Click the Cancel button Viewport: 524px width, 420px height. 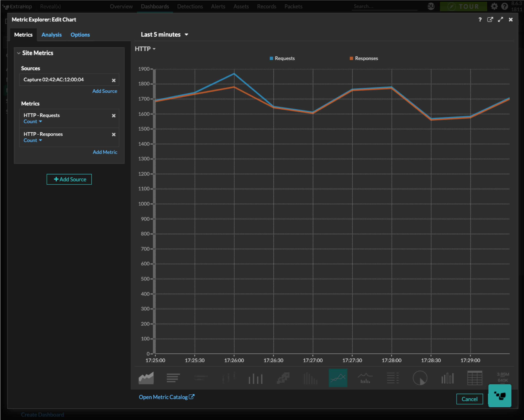click(469, 399)
